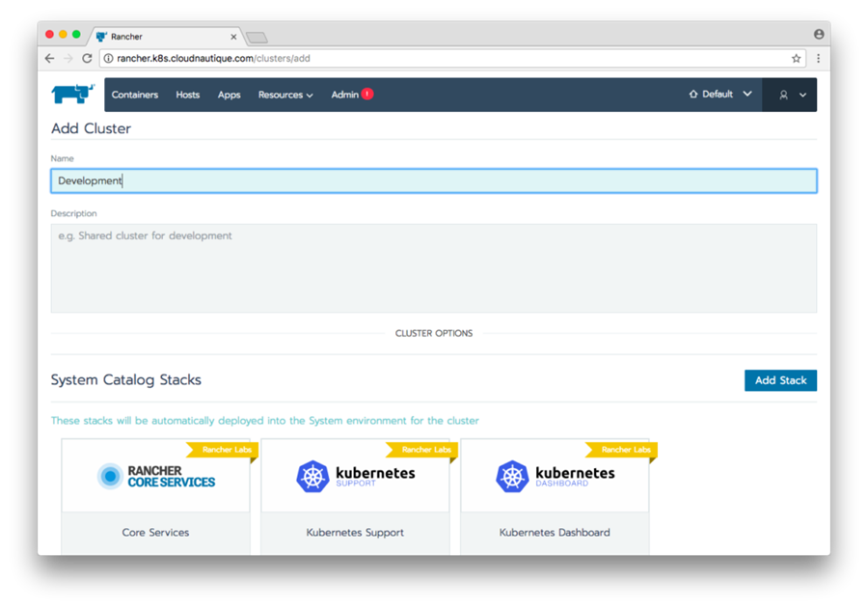Image resolution: width=868 pixels, height=609 pixels.
Task: Open the Chrome profile icon
Action: pyautogui.click(x=819, y=34)
